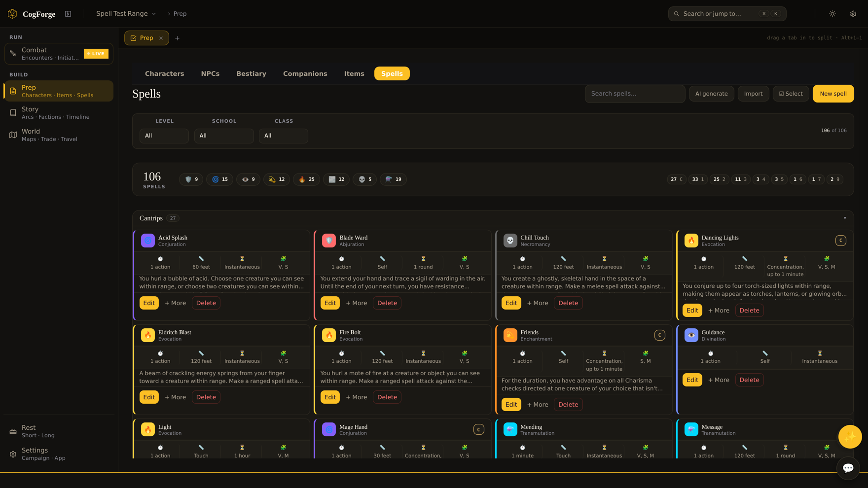The height and width of the screenshot is (488, 868).
Task: Click Import button
Action: 753,94
